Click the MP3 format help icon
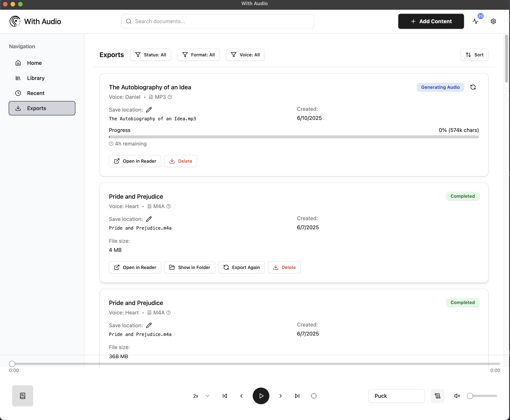This screenshot has height=420, width=510. click(170, 97)
